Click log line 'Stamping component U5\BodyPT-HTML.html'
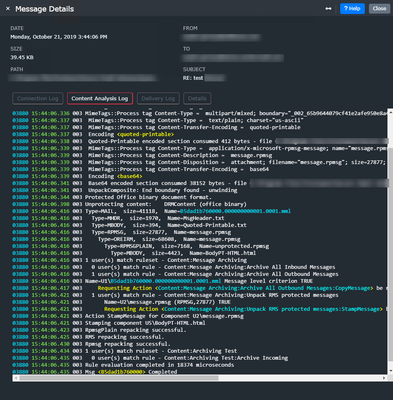This screenshot has height=400, width=393. tap(109, 323)
